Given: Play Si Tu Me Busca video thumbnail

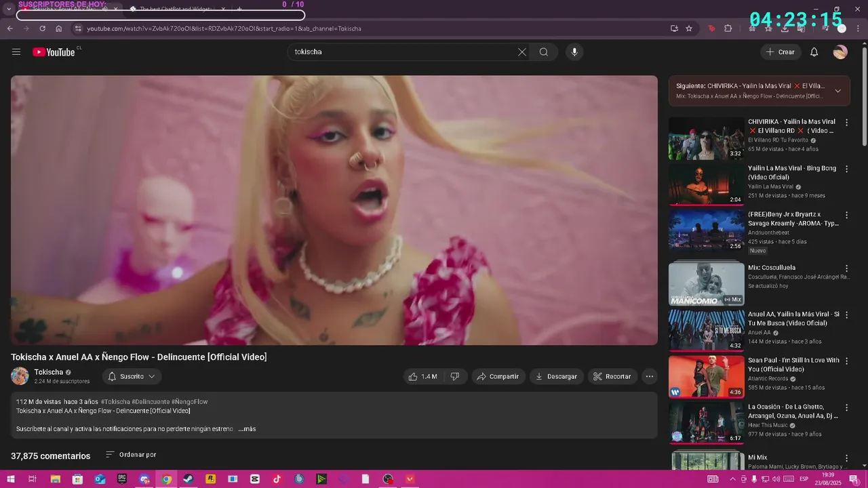Looking at the screenshot, I should 707,330.
